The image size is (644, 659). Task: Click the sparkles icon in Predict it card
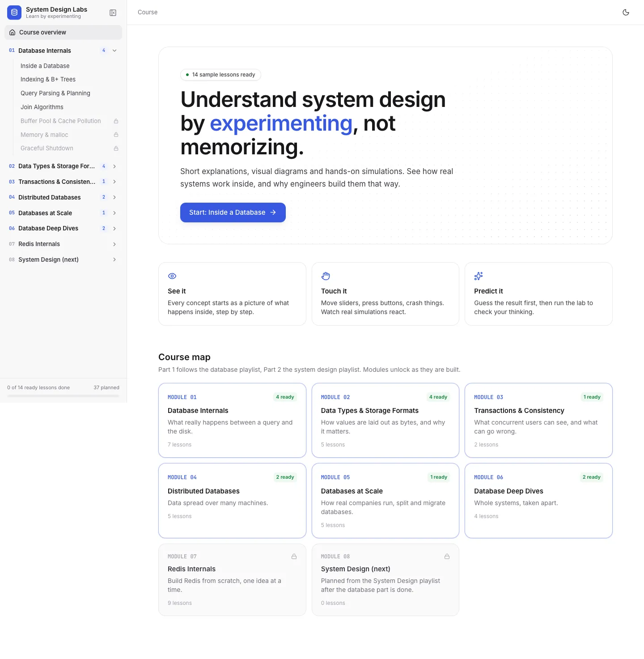click(x=479, y=276)
